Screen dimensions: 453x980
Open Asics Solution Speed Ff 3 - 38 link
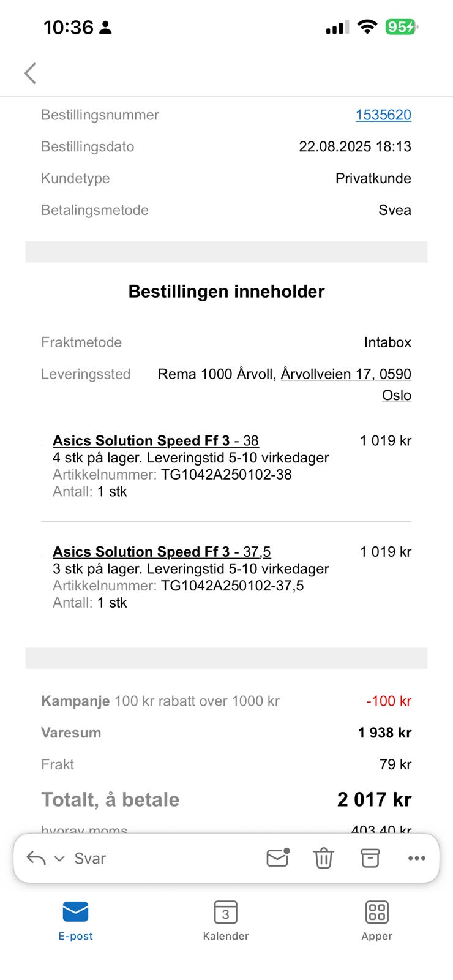click(155, 441)
